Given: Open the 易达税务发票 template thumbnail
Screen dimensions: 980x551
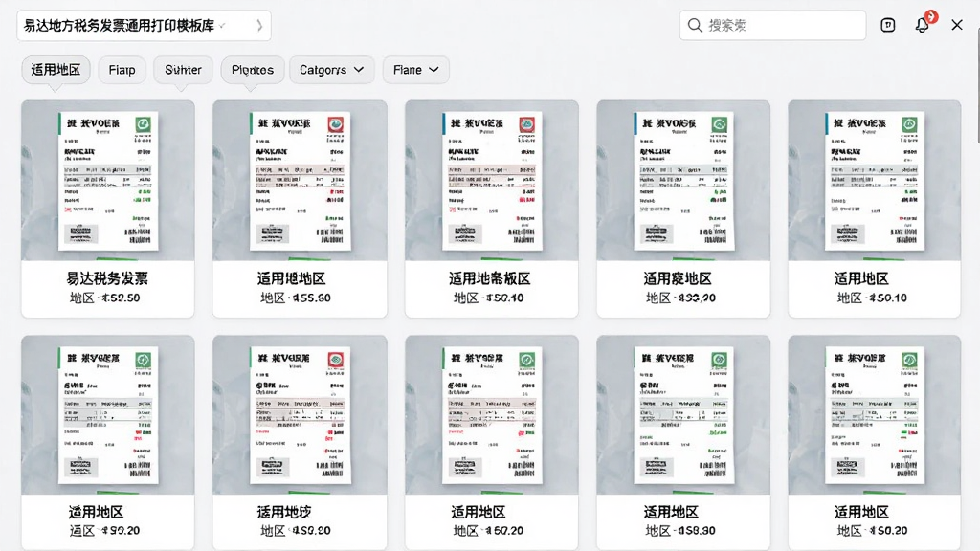Looking at the screenshot, I should 108,181.
